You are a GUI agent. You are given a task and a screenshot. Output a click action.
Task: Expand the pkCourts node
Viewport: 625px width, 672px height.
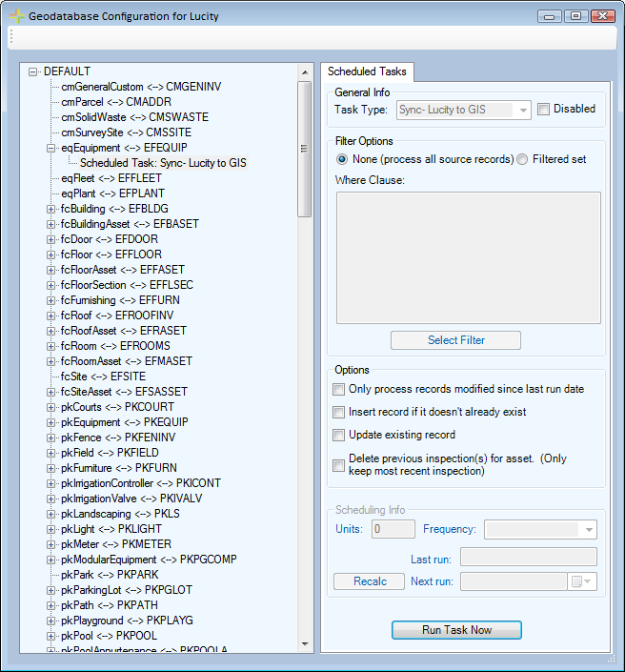point(51,407)
